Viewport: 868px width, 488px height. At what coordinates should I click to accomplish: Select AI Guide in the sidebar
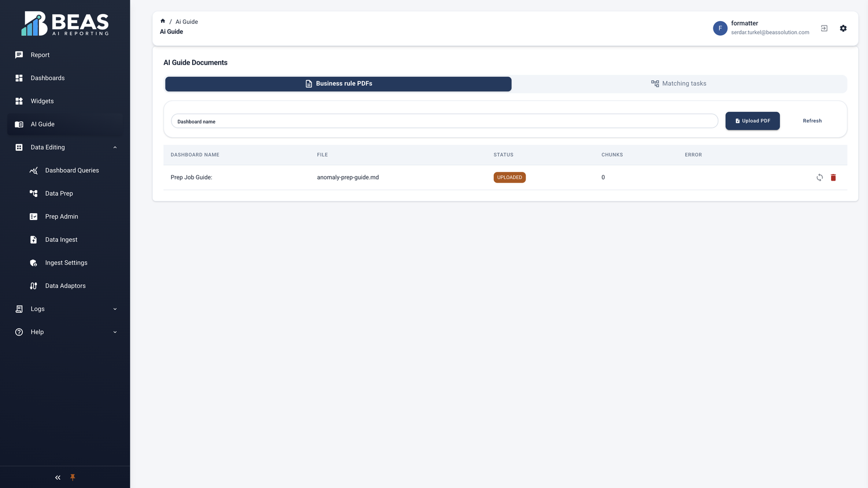[x=65, y=124]
